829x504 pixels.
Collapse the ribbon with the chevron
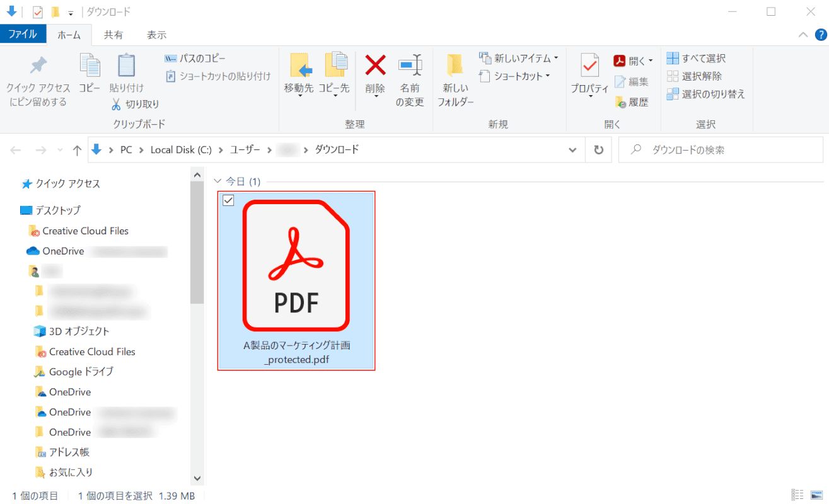click(803, 35)
